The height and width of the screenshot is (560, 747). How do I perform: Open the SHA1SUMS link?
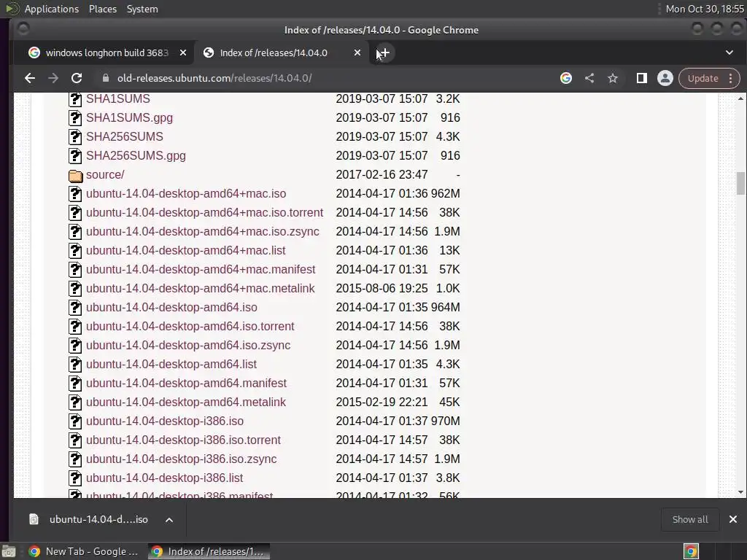(117, 98)
